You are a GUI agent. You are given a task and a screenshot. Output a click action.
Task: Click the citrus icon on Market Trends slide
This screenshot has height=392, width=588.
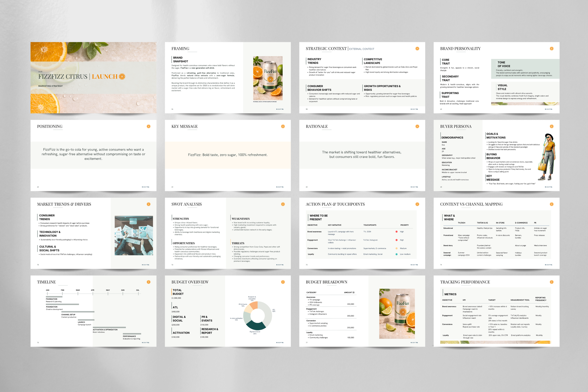click(148, 204)
